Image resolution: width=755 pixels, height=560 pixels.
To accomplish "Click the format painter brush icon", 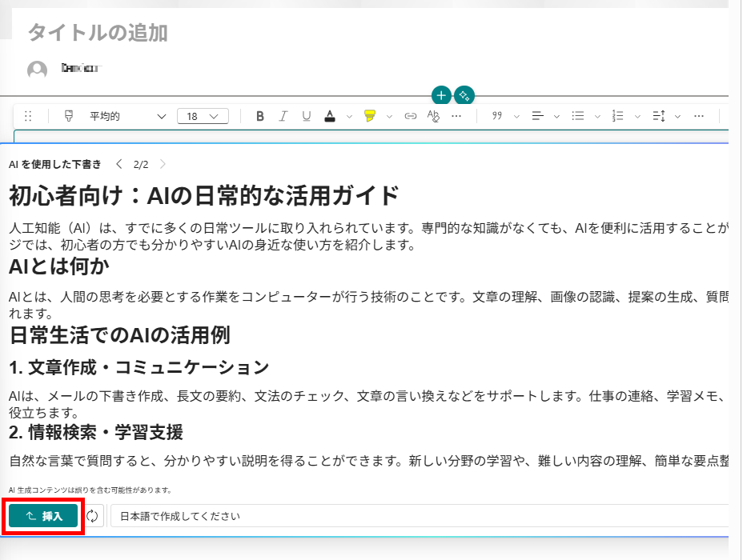I will click(x=68, y=117).
